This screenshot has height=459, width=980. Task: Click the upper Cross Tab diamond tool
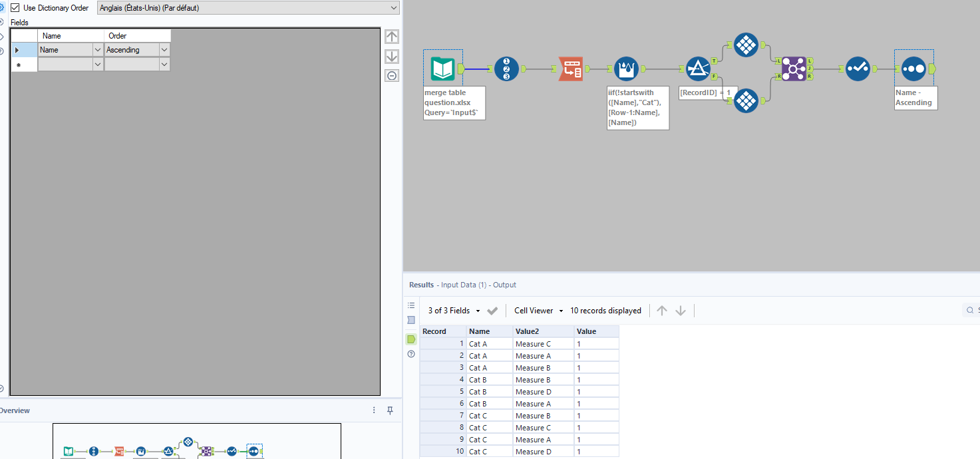746,45
